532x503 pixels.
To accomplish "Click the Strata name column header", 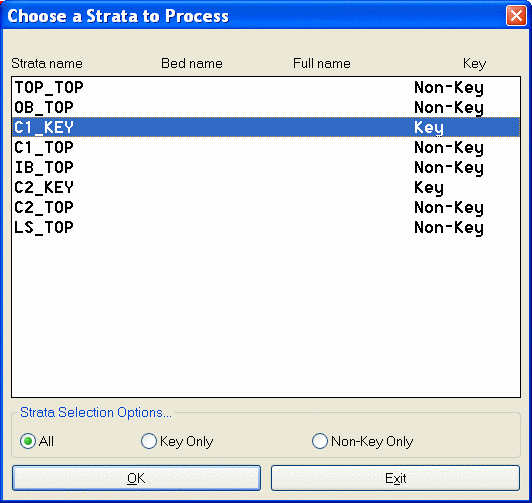I will tap(47, 63).
